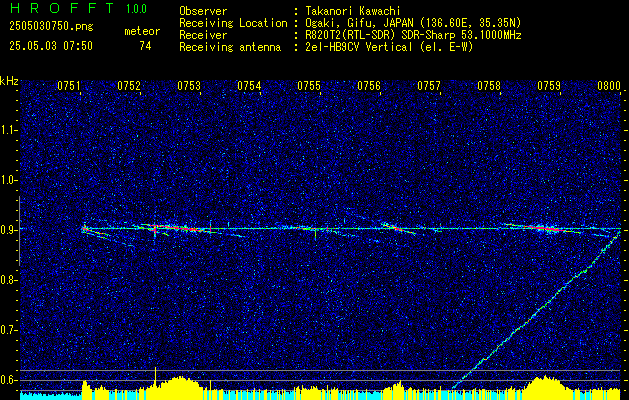Click time marker 0751
The image size is (629, 400).
[x=69, y=85]
